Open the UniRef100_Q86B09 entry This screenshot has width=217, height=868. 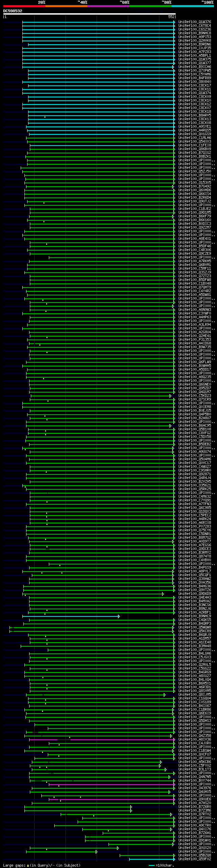tap(195, 149)
